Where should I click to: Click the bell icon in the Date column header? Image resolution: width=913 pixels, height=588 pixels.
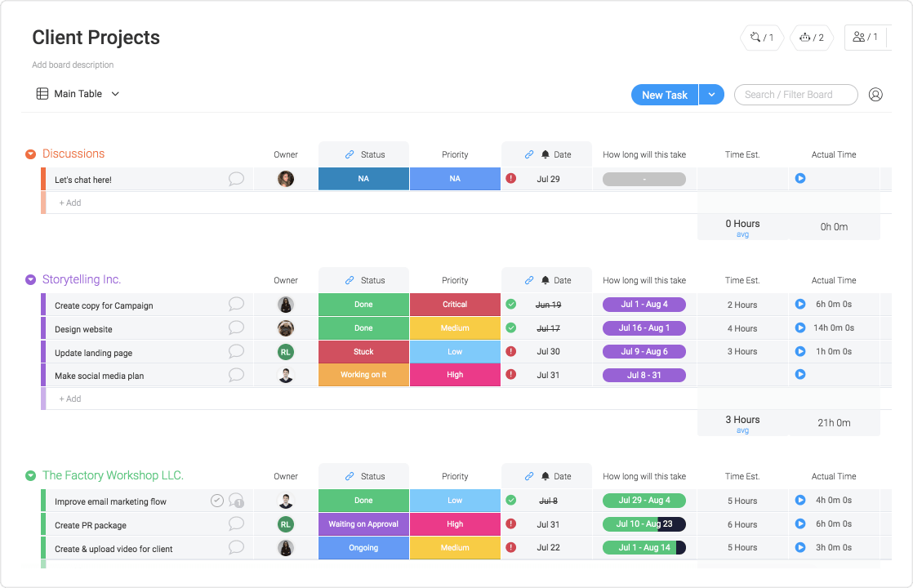coord(546,154)
